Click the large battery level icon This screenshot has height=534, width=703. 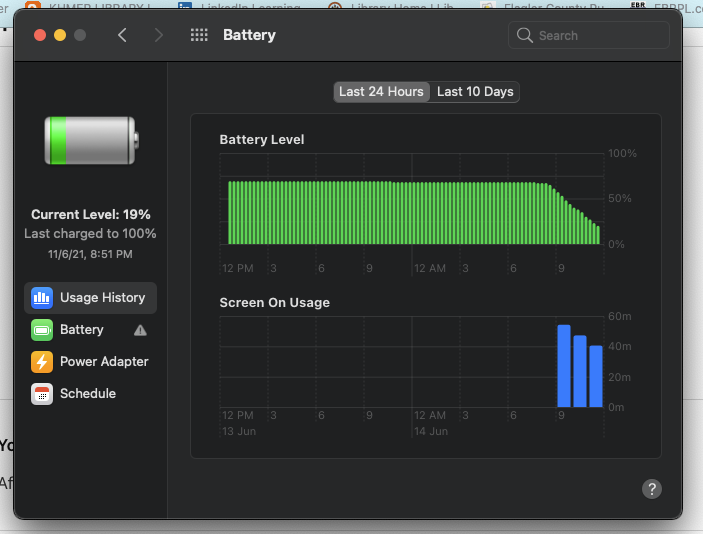89,140
